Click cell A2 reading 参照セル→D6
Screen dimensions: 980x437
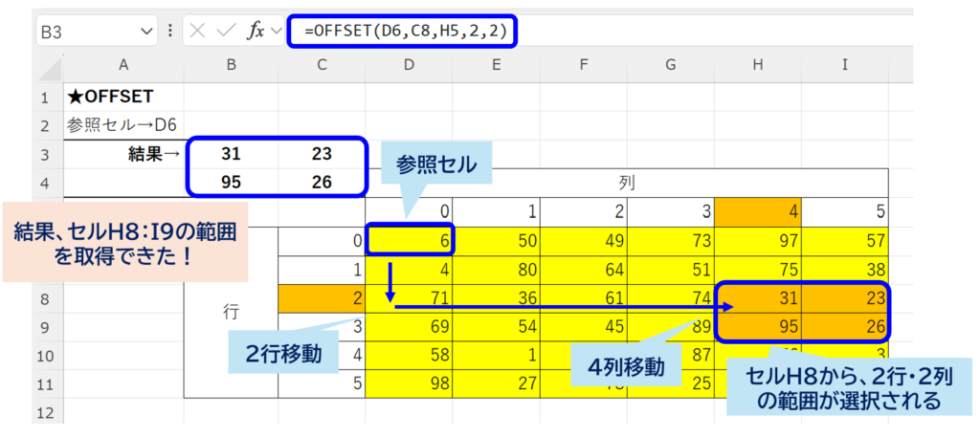[x=123, y=125]
